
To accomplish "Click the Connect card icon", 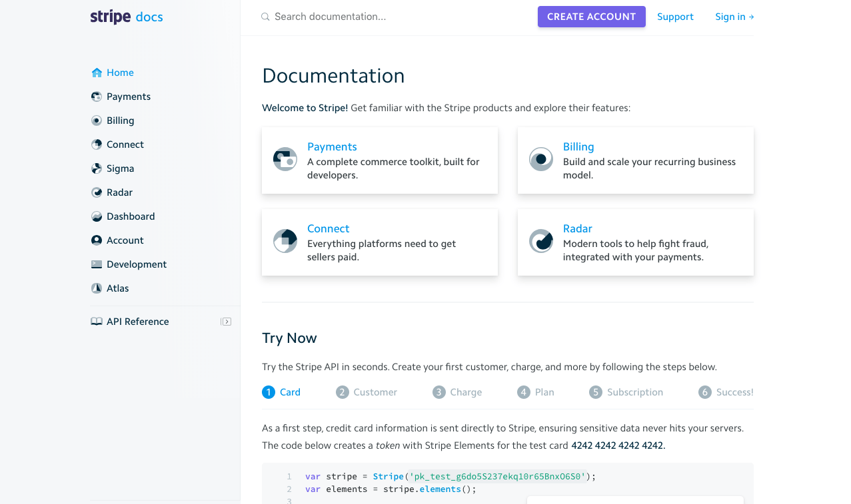I will pyautogui.click(x=285, y=241).
